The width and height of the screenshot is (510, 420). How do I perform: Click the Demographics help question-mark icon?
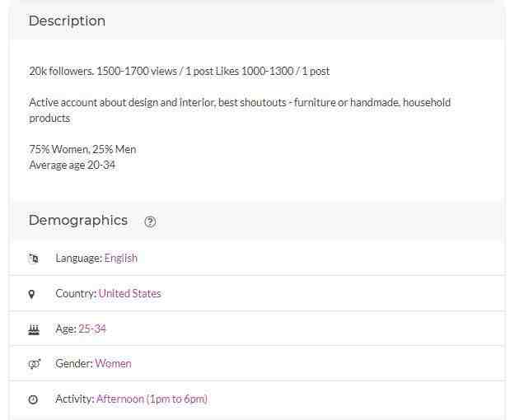[150, 222]
